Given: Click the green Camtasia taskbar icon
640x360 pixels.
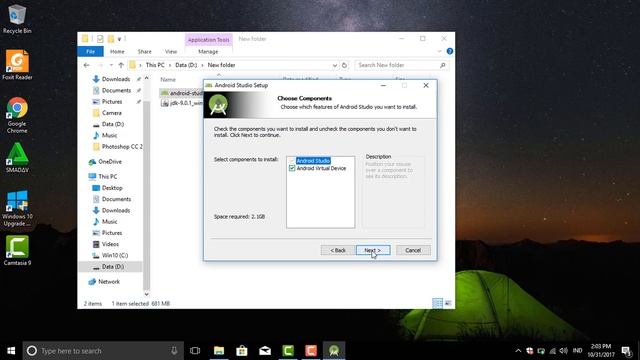Looking at the screenshot, I should point(288,351).
